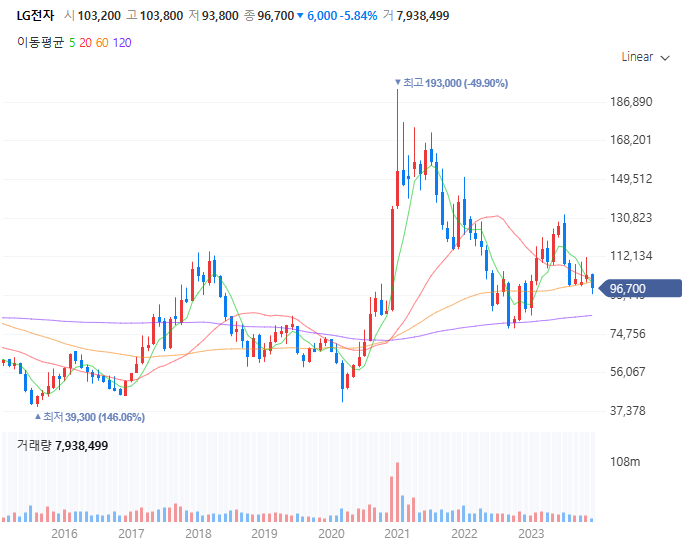Click the 2022 year label
This screenshot has height=555, width=690.
[464, 533]
